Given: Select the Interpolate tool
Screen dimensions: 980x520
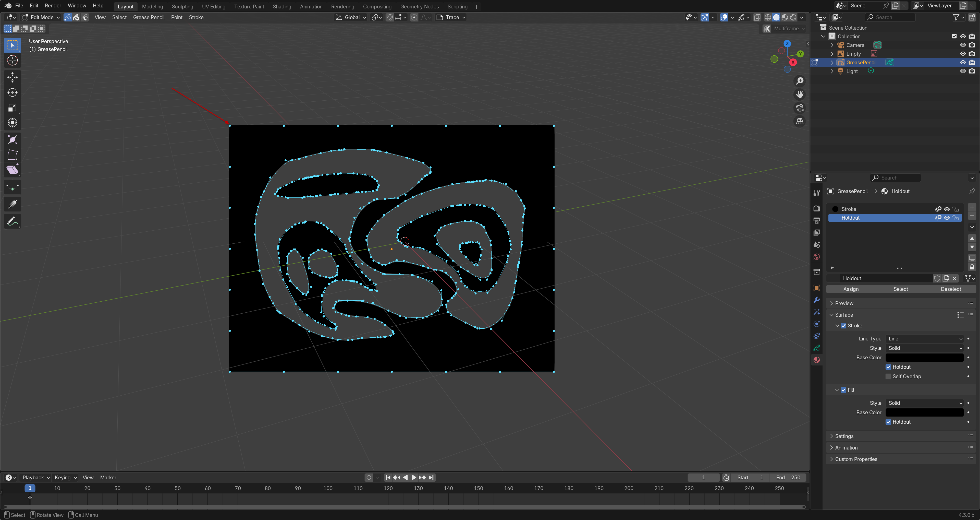Looking at the screenshot, I should pyautogui.click(x=12, y=187).
